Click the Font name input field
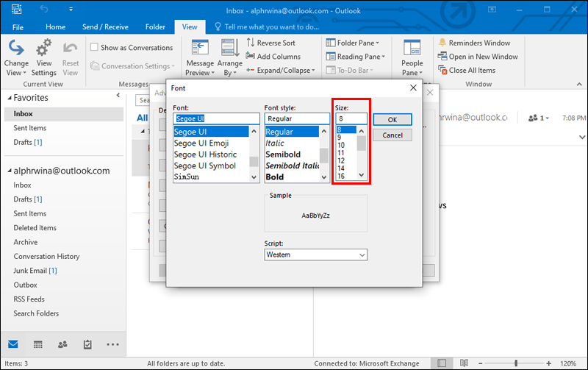 [x=216, y=118]
